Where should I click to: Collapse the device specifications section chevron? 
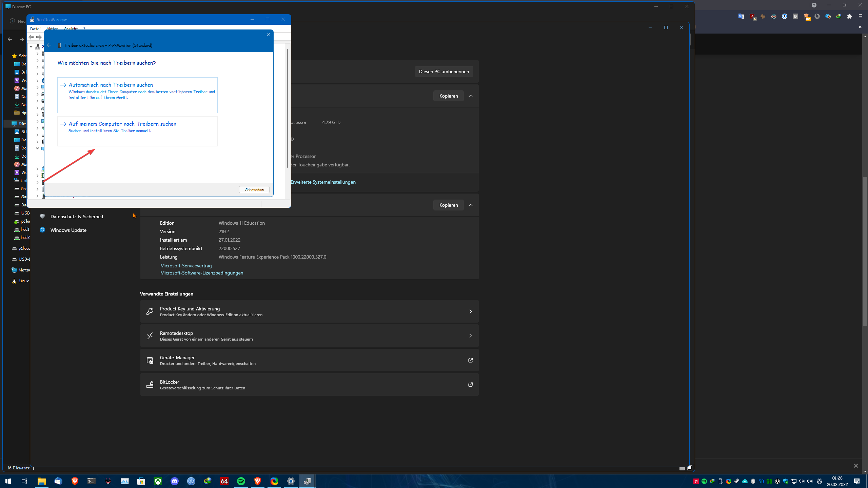(471, 96)
